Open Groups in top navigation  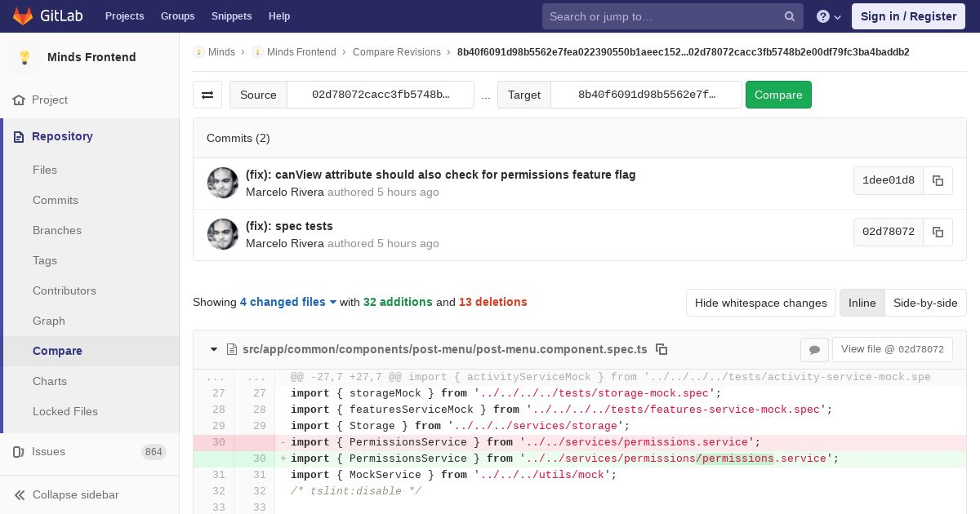click(x=177, y=16)
